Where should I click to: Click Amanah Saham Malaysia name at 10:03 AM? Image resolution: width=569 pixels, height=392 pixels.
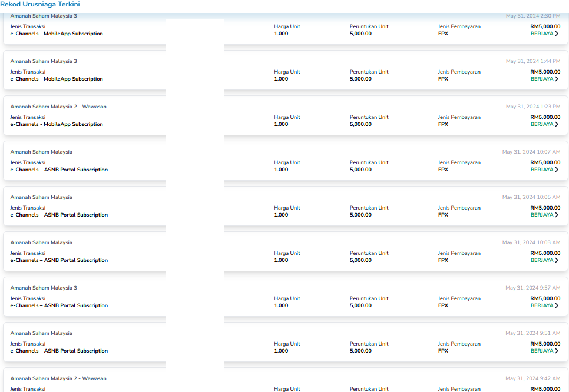click(41, 242)
